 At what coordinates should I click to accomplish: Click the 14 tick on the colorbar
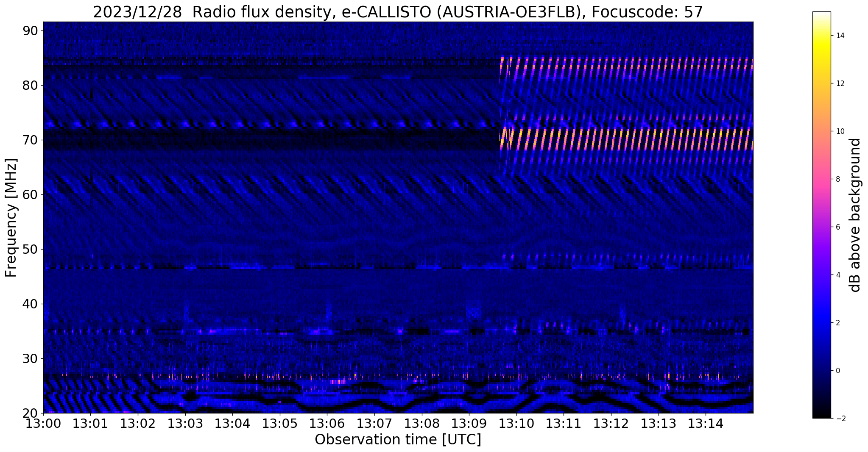pyautogui.click(x=839, y=36)
